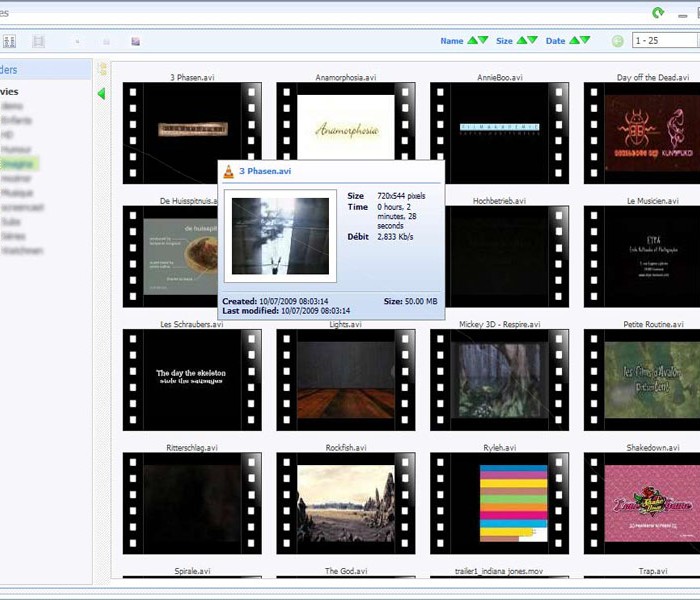Select the Petite Routine.avi film thumbnail
The height and width of the screenshot is (600, 700).
(x=642, y=380)
